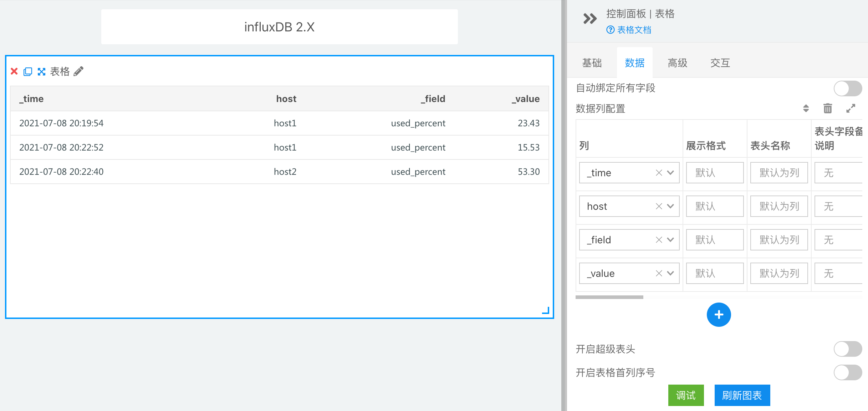The width and height of the screenshot is (868, 411).
Task: Select cell 2021-07-08 20:22:52
Action: coord(61,147)
